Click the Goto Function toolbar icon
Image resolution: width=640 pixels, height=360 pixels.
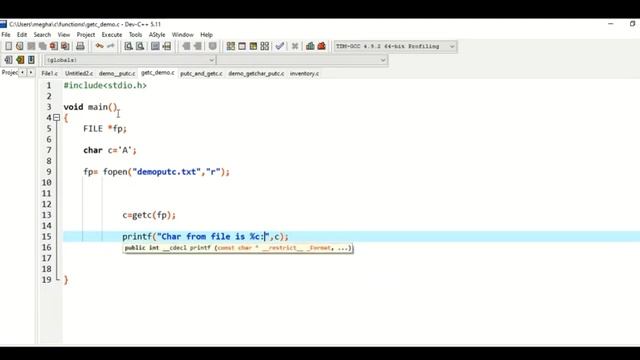pyautogui.click(x=155, y=46)
